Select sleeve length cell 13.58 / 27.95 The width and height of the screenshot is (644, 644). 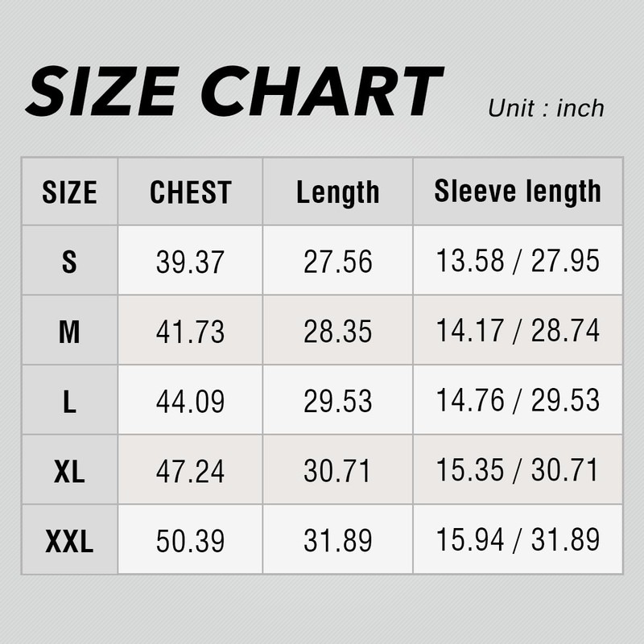click(518, 262)
